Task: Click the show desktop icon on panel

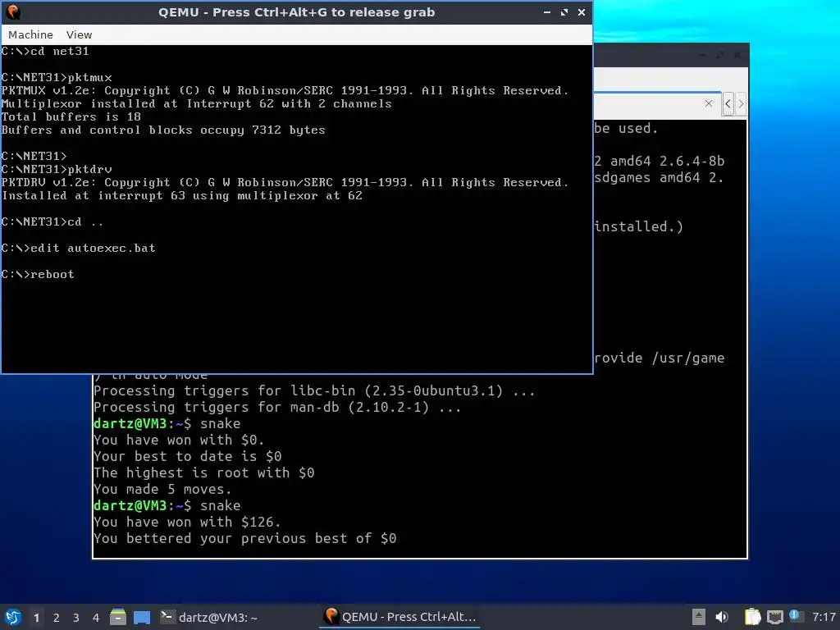Action: (142, 617)
